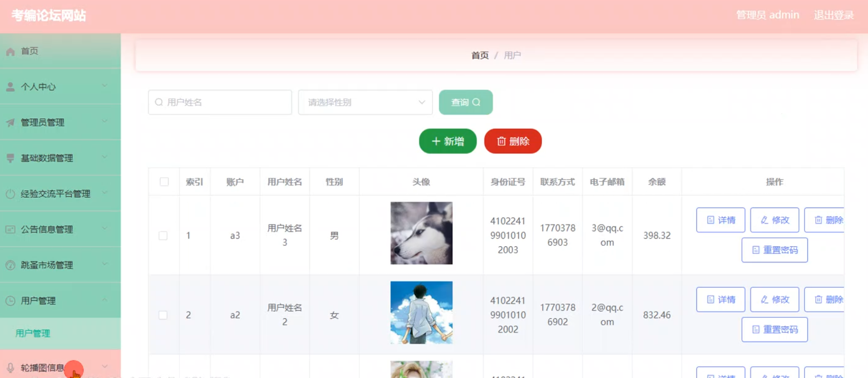Screen dimensions: 868x378
Task: Open 首页 in the sidebar
Action: pos(60,51)
